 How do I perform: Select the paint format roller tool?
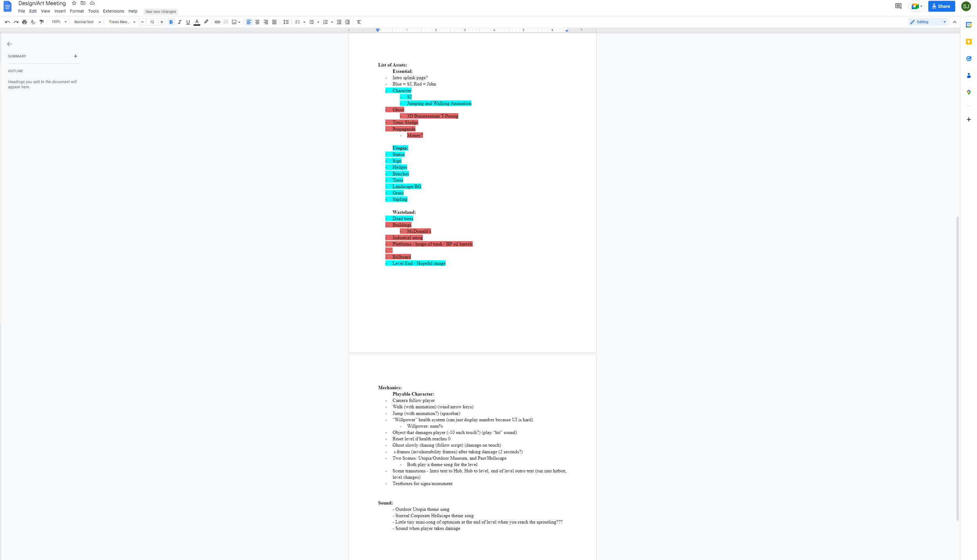42,22
